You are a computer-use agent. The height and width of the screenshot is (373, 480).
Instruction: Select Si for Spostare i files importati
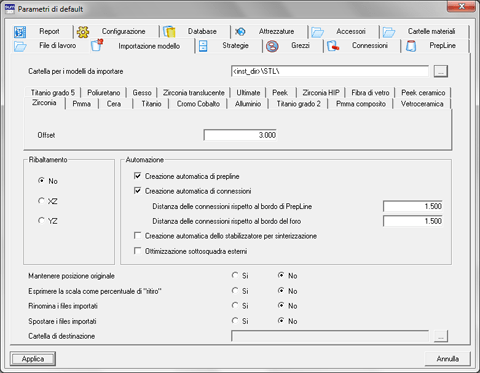click(235, 321)
